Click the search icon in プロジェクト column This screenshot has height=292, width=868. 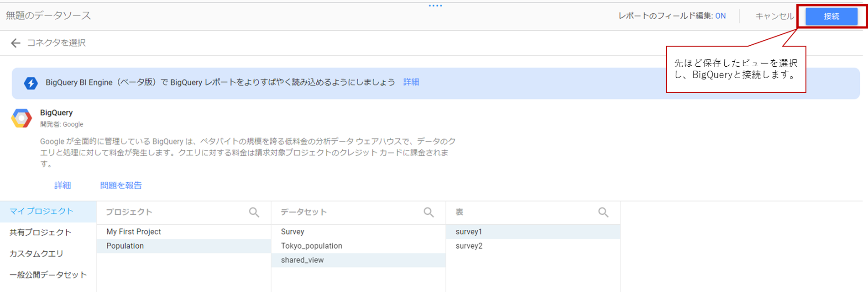(x=254, y=212)
